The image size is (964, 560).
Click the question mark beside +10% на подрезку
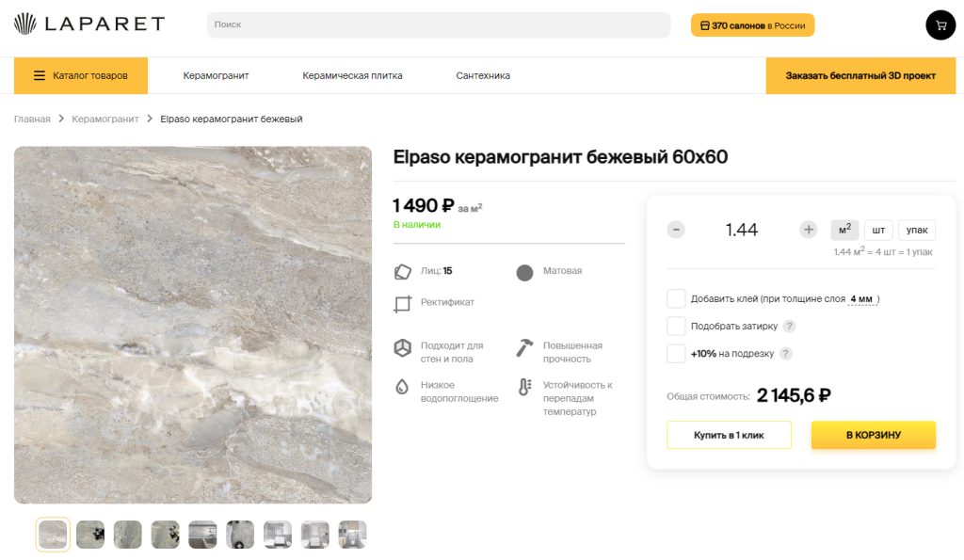tap(785, 354)
